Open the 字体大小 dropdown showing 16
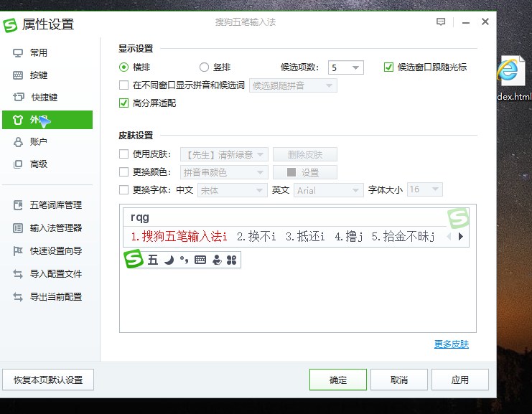 425,189
